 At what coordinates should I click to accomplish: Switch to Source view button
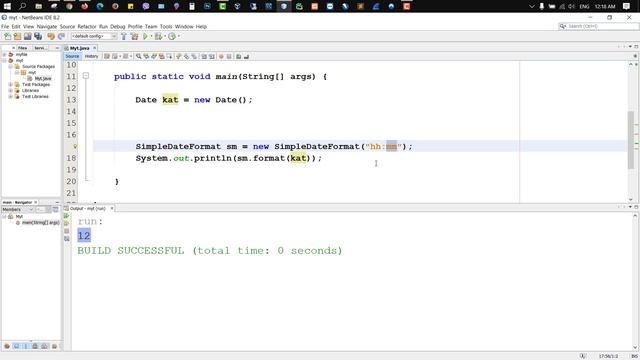tap(72, 56)
